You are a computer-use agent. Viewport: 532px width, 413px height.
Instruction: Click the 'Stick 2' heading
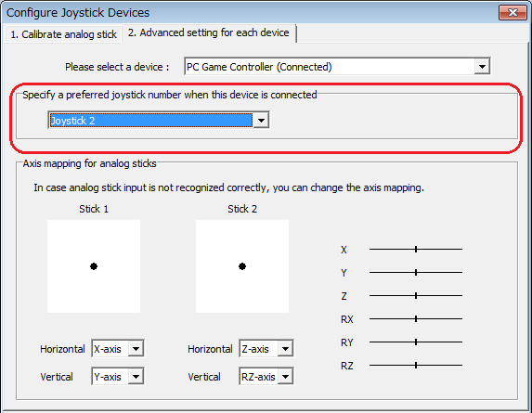pyautogui.click(x=242, y=209)
